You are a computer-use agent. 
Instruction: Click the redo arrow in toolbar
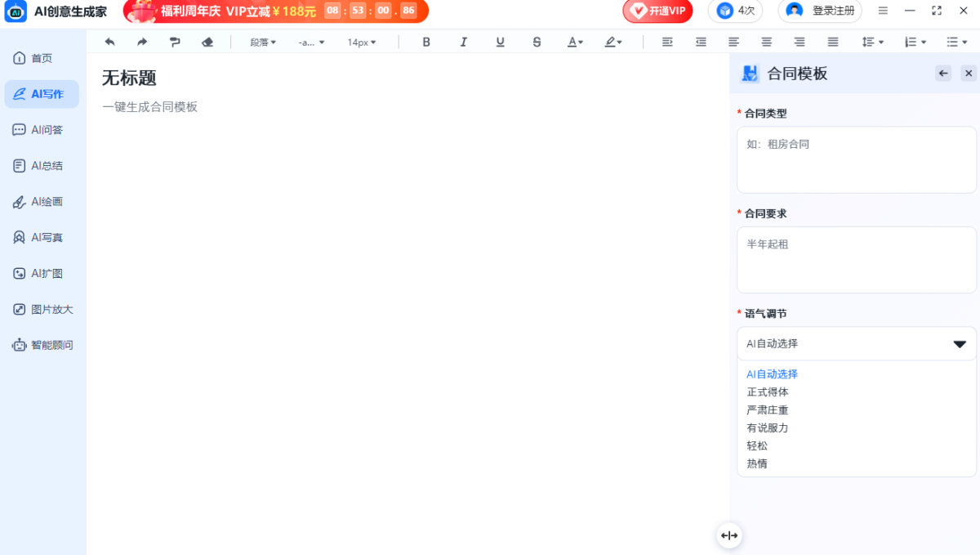coord(142,42)
